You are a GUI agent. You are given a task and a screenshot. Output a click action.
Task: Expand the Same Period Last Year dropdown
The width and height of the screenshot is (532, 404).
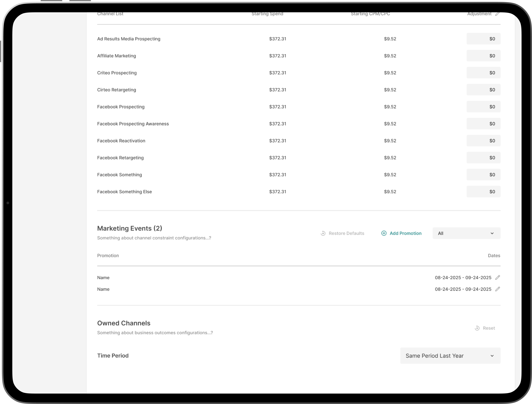point(450,356)
